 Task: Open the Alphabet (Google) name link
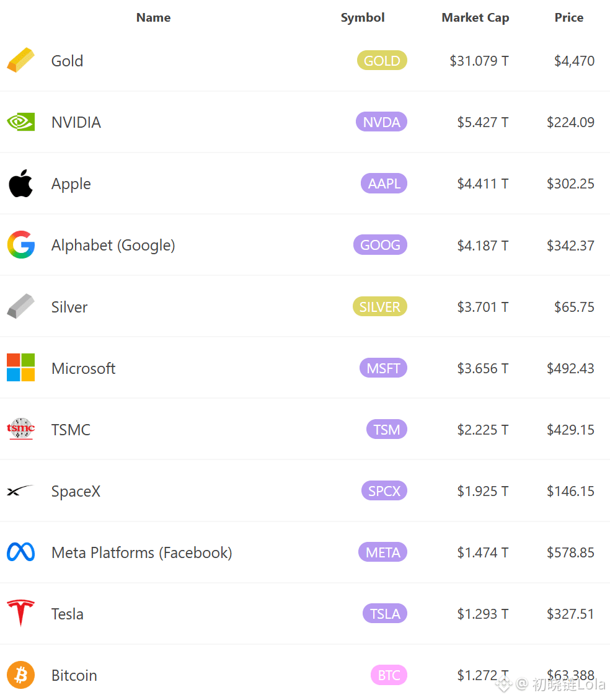click(x=113, y=245)
